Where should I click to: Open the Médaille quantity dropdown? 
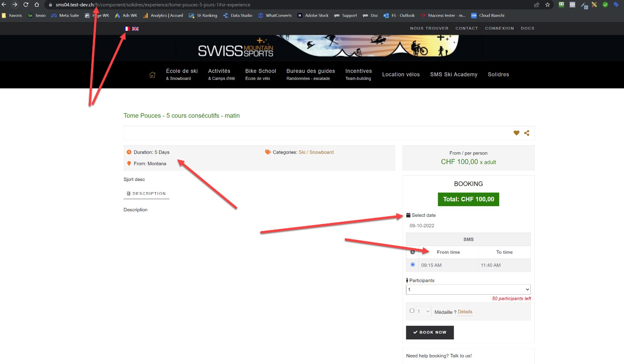424,311
